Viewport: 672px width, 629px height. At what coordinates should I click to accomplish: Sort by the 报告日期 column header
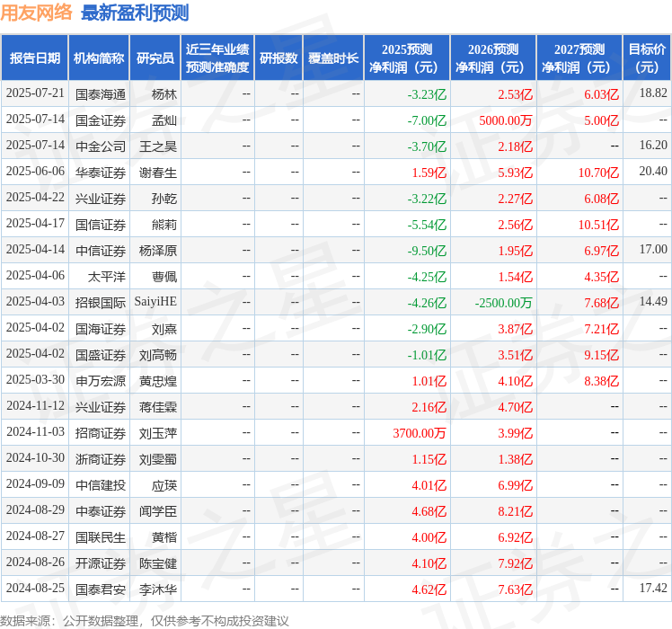(x=35, y=58)
